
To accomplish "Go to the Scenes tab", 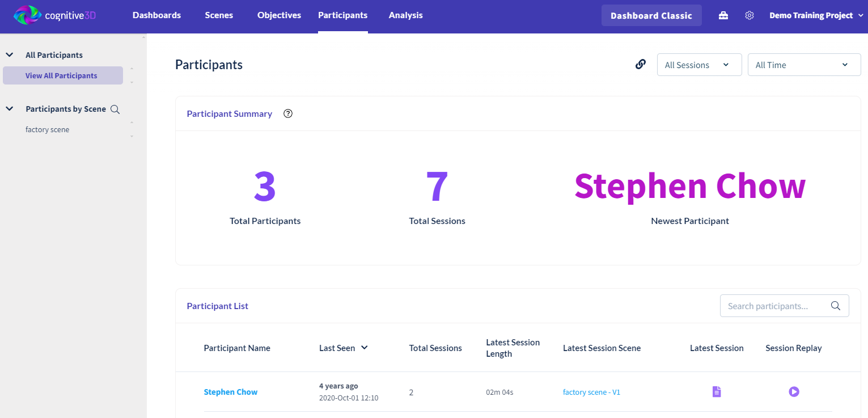I will click(219, 15).
